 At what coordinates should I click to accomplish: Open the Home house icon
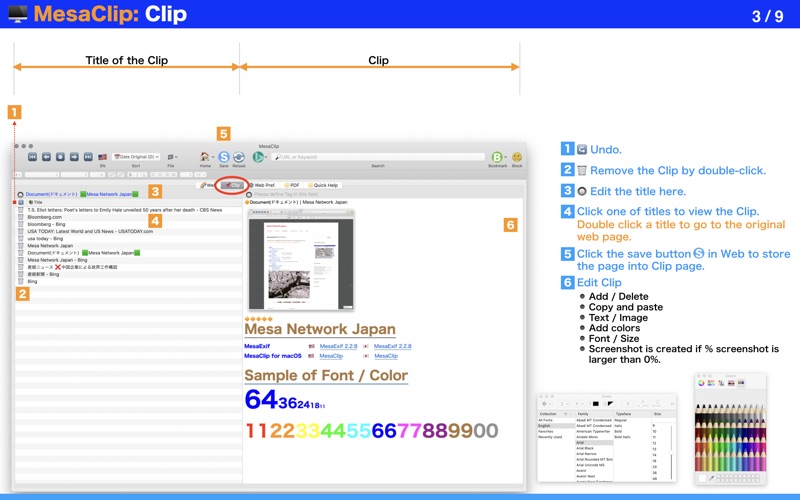coord(205,157)
